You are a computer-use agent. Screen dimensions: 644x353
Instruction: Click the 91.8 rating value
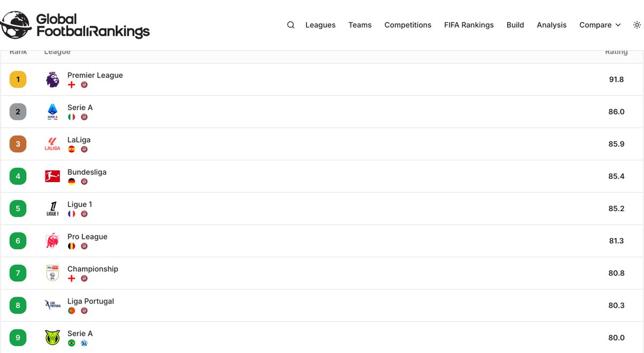[x=616, y=80]
